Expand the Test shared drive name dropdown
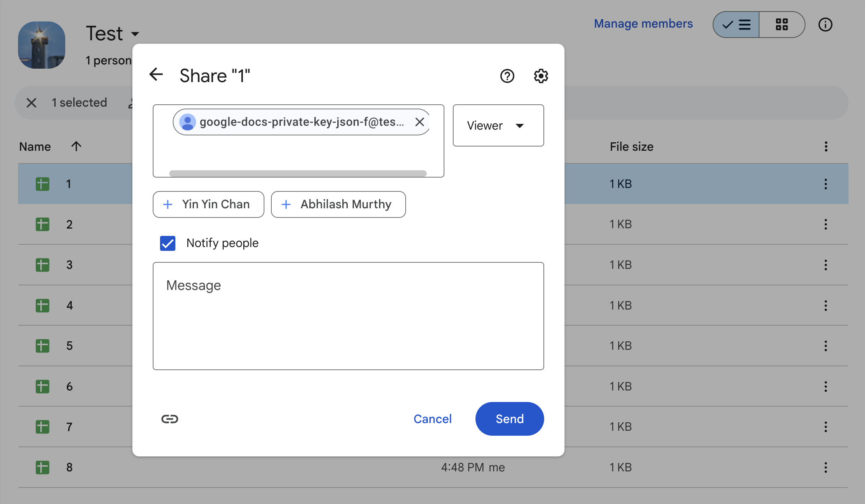The image size is (865, 504). [135, 34]
